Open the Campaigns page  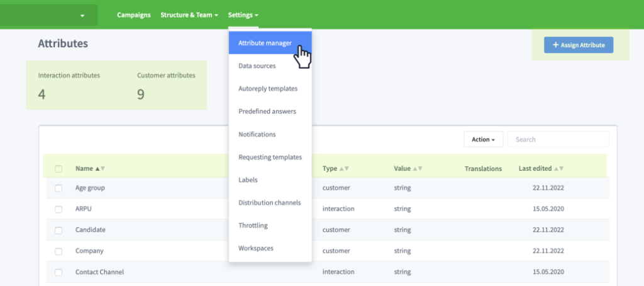[133, 15]
